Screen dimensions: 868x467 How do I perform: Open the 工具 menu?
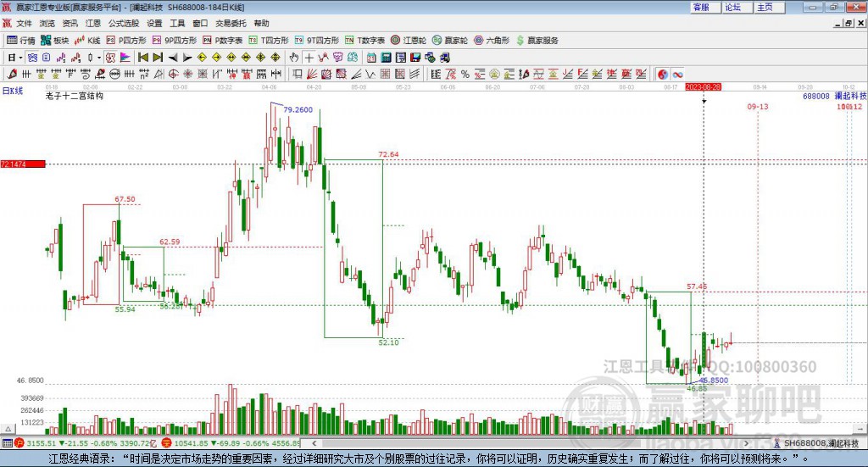click(x=177, y=23)
